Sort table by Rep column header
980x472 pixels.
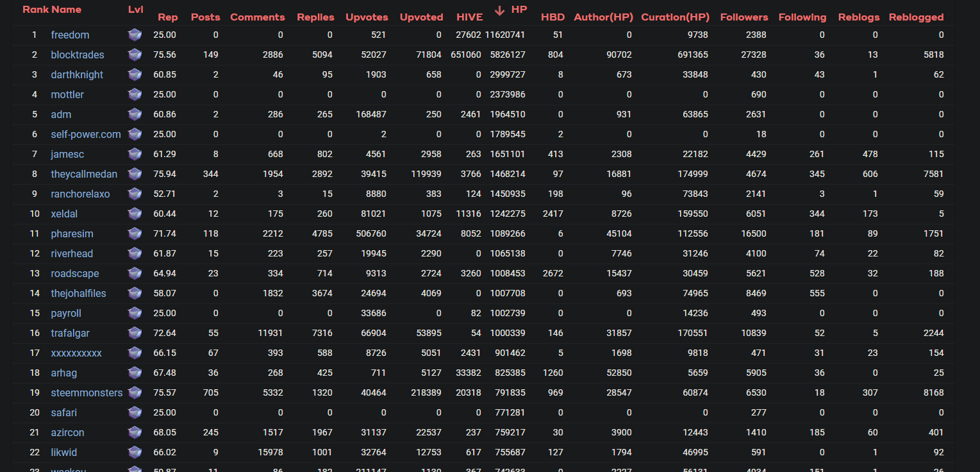168,17
